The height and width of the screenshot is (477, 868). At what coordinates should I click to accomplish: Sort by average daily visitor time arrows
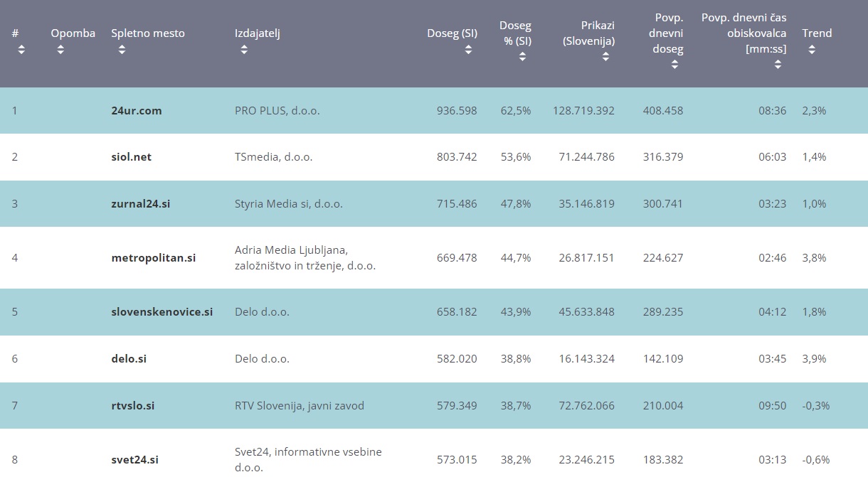[778, 65]
